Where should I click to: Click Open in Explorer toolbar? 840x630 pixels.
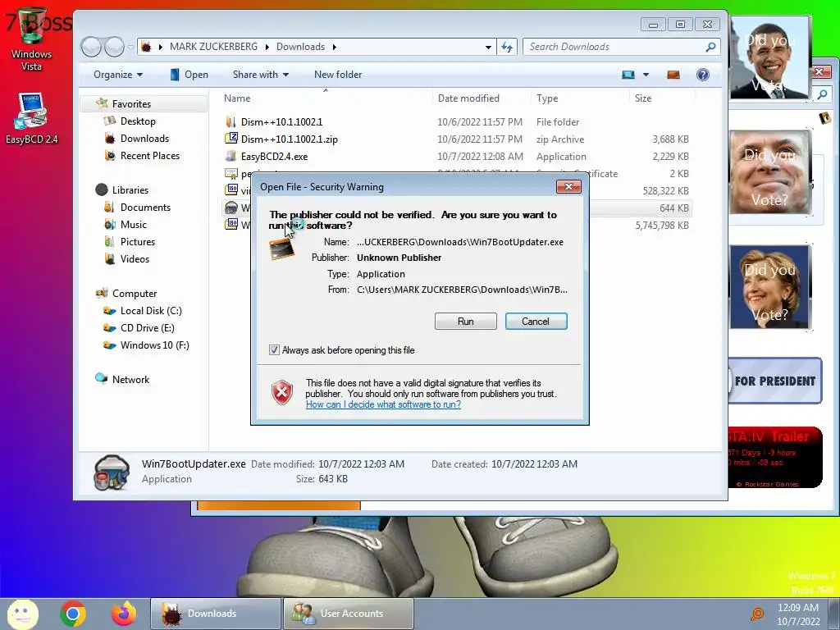[189, 75]
